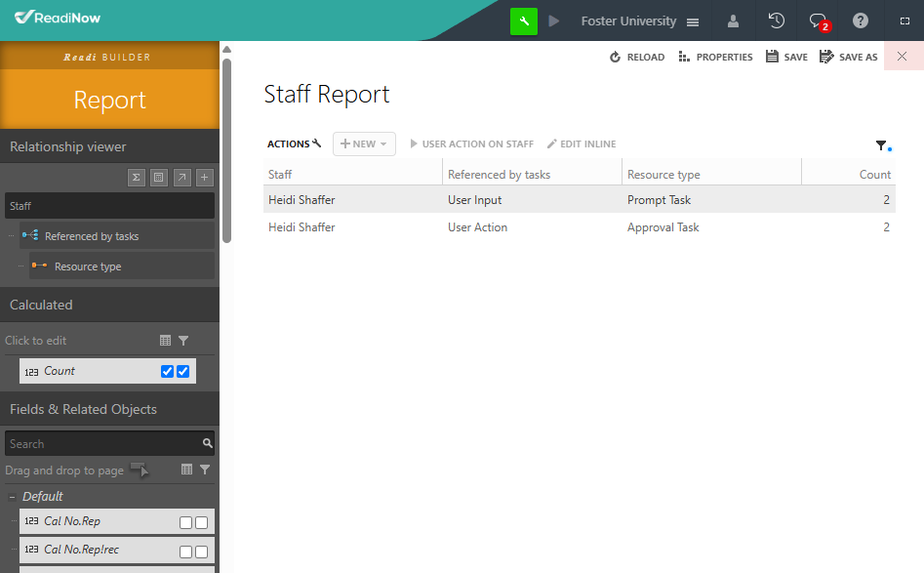This screenshot has height=573, width=924.
Task: Save the report
Action: point(786,57)
